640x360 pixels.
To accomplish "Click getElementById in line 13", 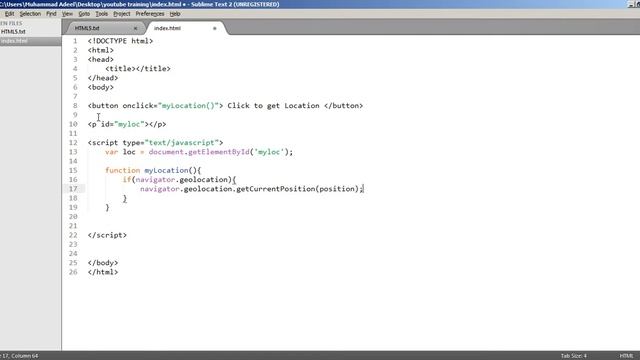I will [219, 152].
